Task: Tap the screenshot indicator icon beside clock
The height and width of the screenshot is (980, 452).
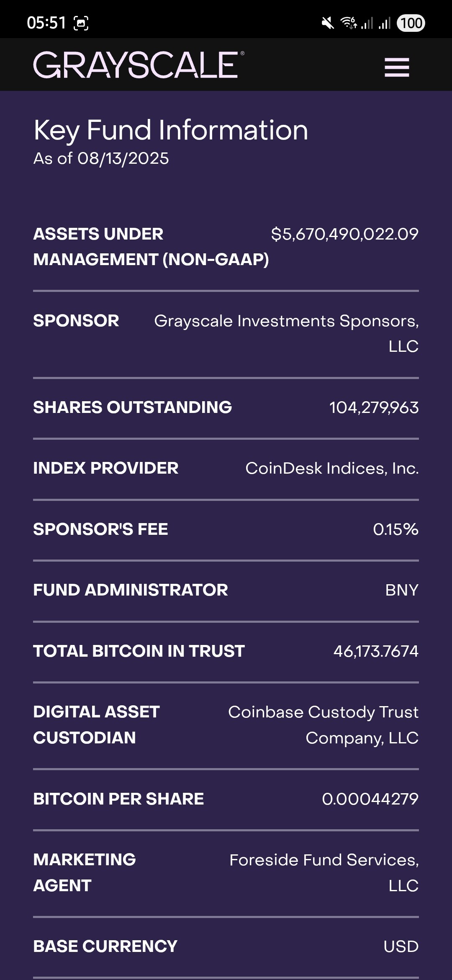Action: point(81,23)
